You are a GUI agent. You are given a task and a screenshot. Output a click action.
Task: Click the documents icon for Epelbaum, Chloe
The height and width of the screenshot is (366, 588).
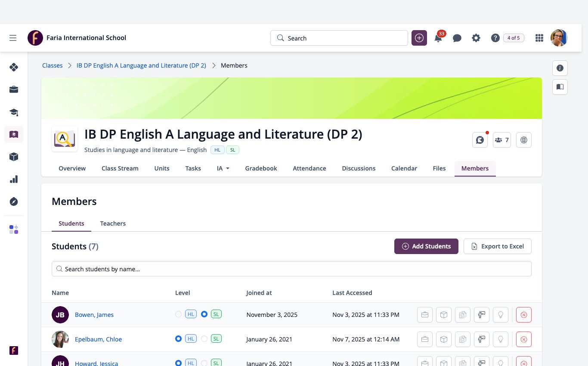463,339
